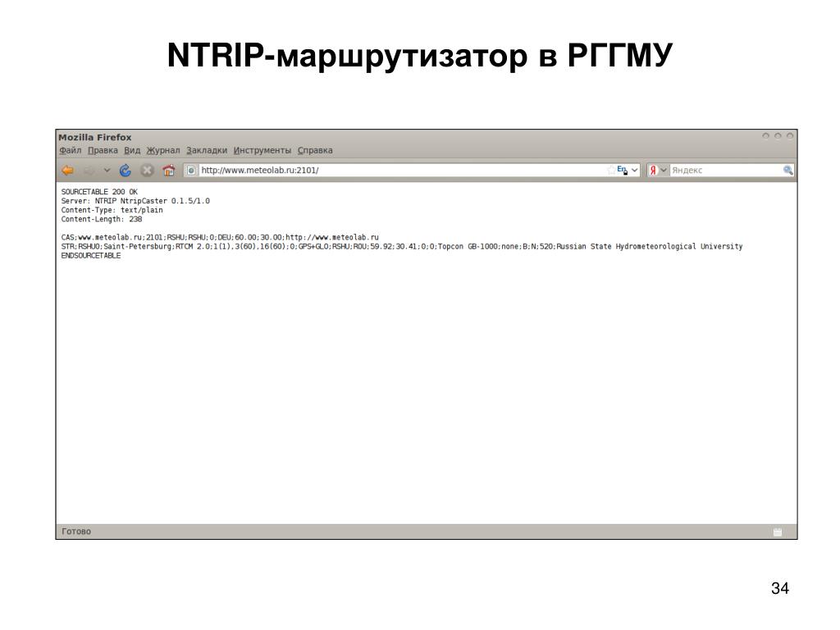Click the ENDSOURCETABLE line
This screenshot has height=630, width=840.
pyautogui.click(x=90, y=256)
